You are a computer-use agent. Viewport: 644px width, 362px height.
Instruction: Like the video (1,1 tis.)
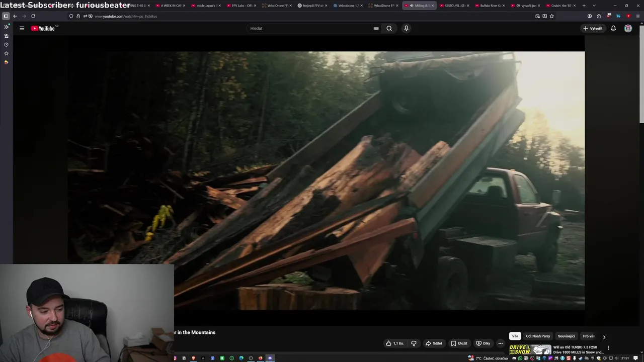[394, 343]
